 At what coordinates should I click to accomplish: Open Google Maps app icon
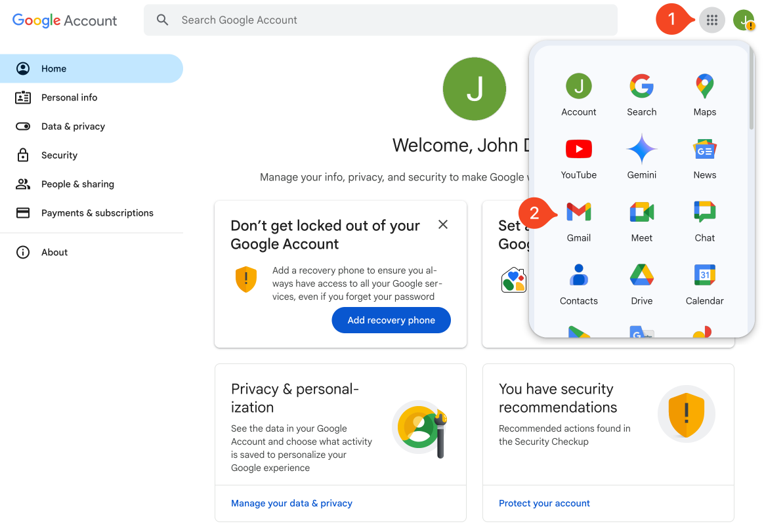704,87
